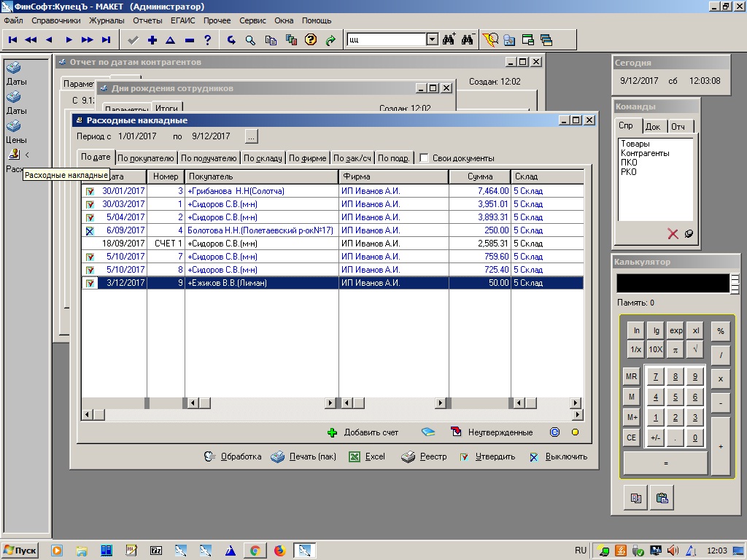Click the red X icon in Команды panel
Viewport: 747px width, 560px height.
pos(673,234)
